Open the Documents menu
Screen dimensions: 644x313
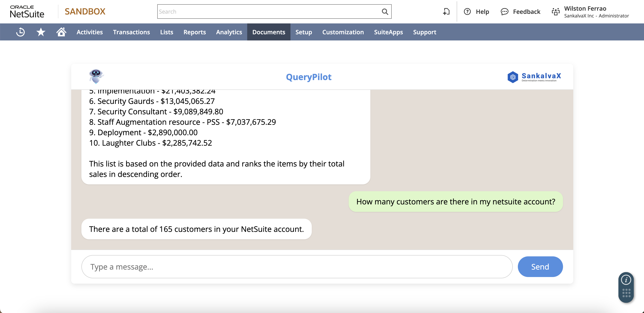coord(269,32)
